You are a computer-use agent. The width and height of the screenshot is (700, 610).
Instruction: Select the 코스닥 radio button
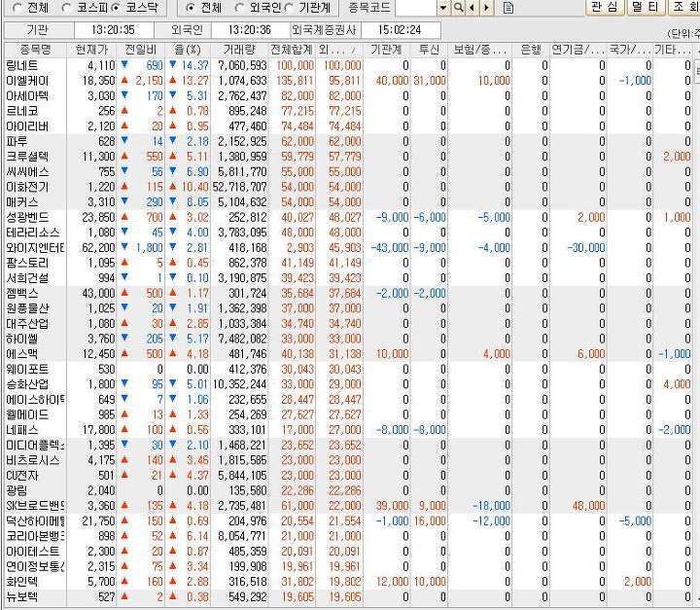[115, 8]
